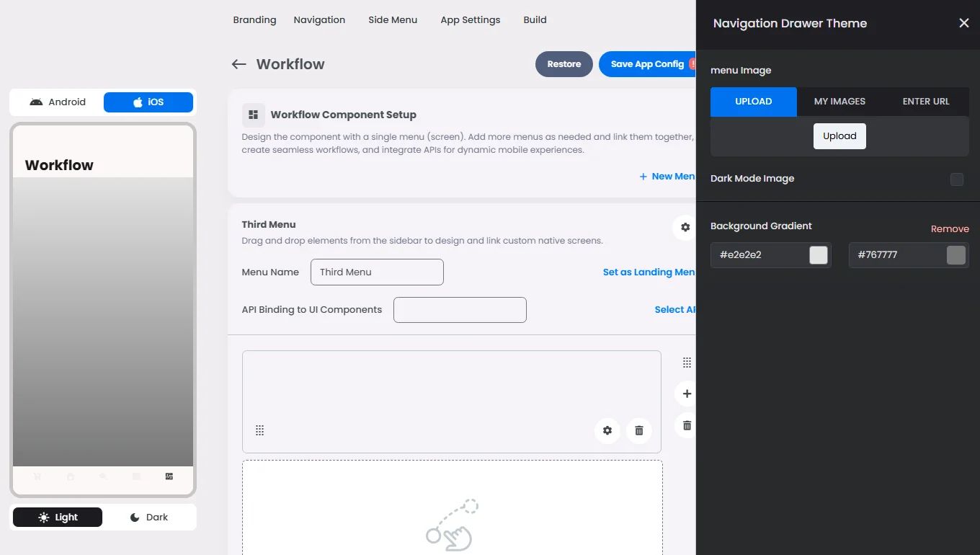The image size is (980, 555).
Task: Click the 'menu Image' label
Action: pos(741,71)
